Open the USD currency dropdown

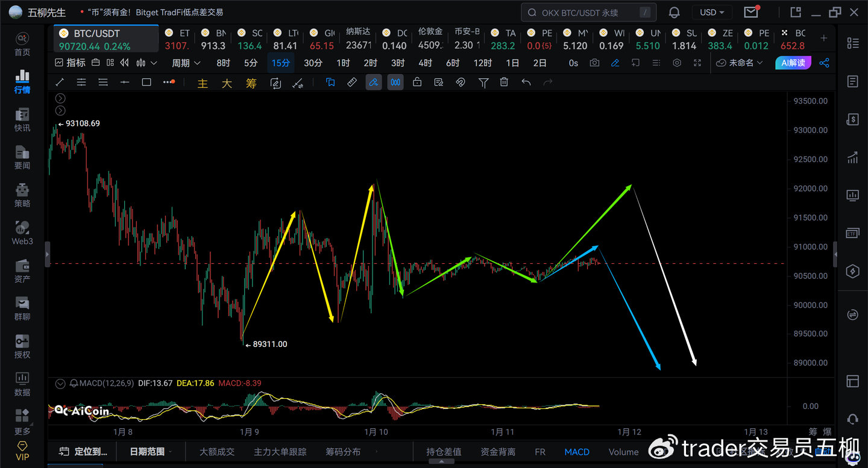coord(712,12)
